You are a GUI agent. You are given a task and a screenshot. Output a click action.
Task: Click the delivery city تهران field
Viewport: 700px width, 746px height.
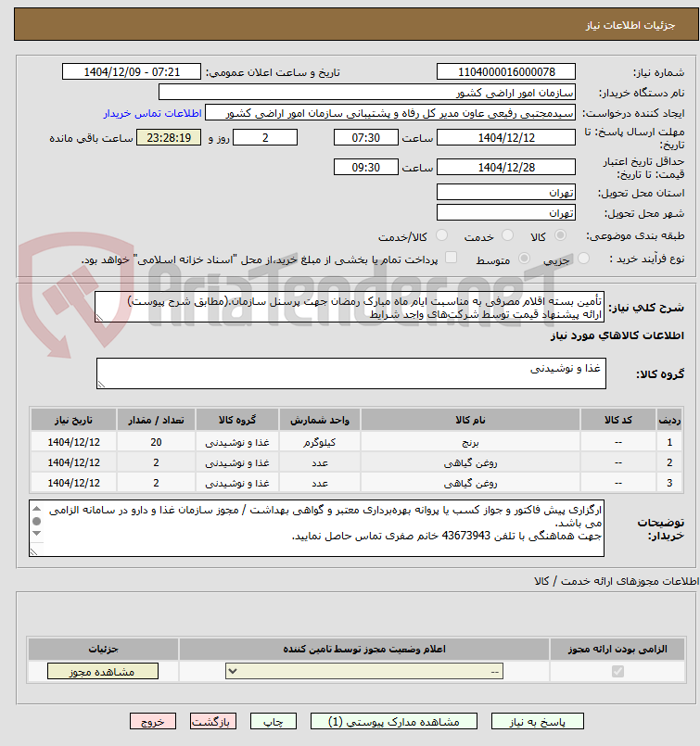[x=506, y=212]
